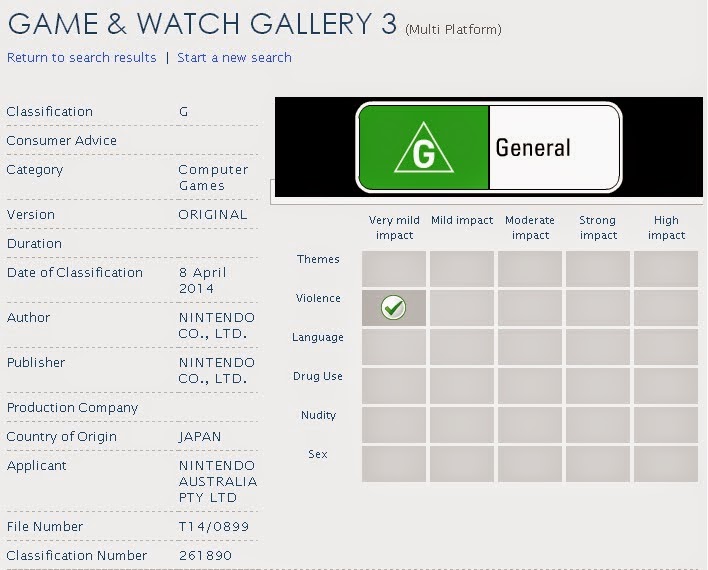
Task: Click the (Multi Platform) text
Action: tap(453, 30)
